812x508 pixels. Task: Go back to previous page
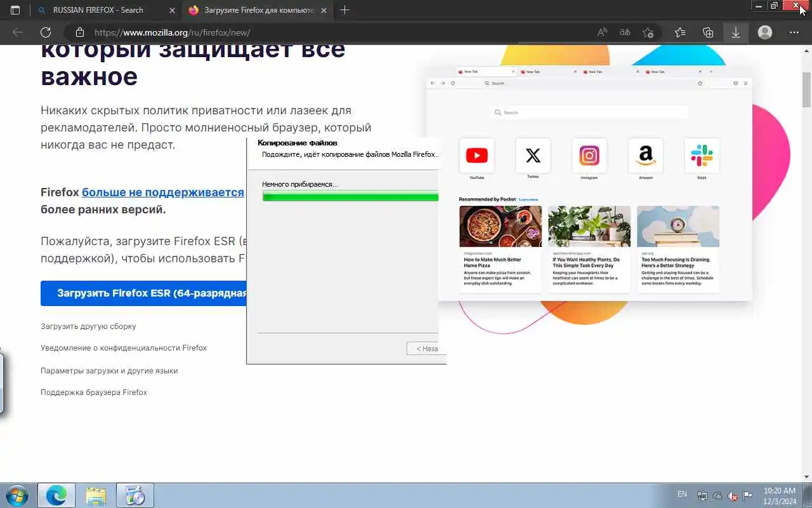tap(18, 32)
